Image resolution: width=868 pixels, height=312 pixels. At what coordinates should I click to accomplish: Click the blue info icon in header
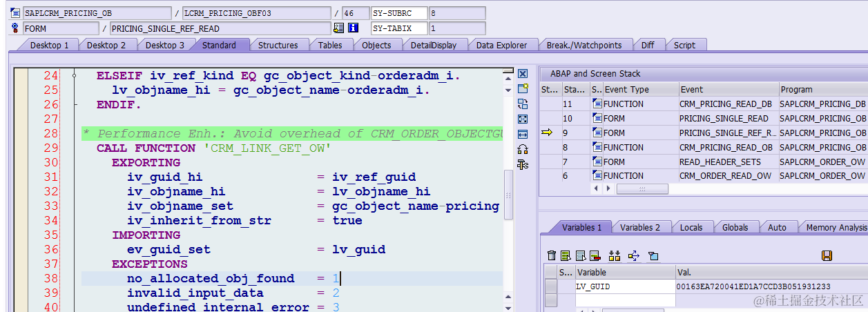coord(353,28)
